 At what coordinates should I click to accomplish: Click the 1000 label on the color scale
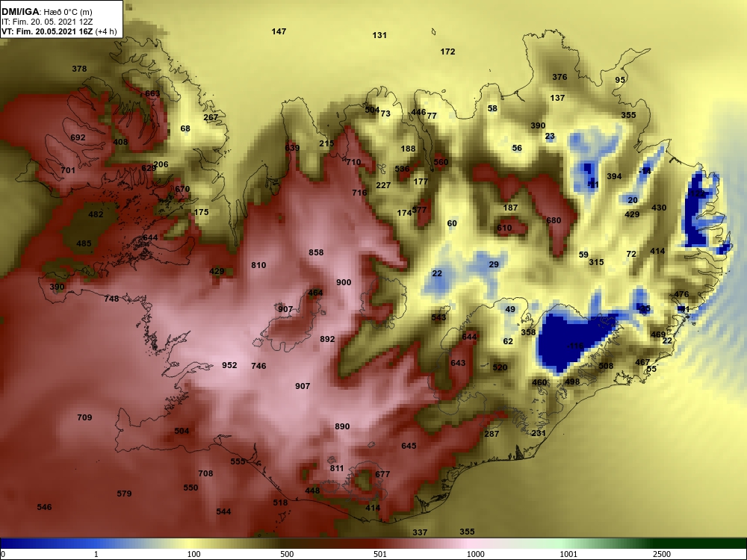click(475, 554)
